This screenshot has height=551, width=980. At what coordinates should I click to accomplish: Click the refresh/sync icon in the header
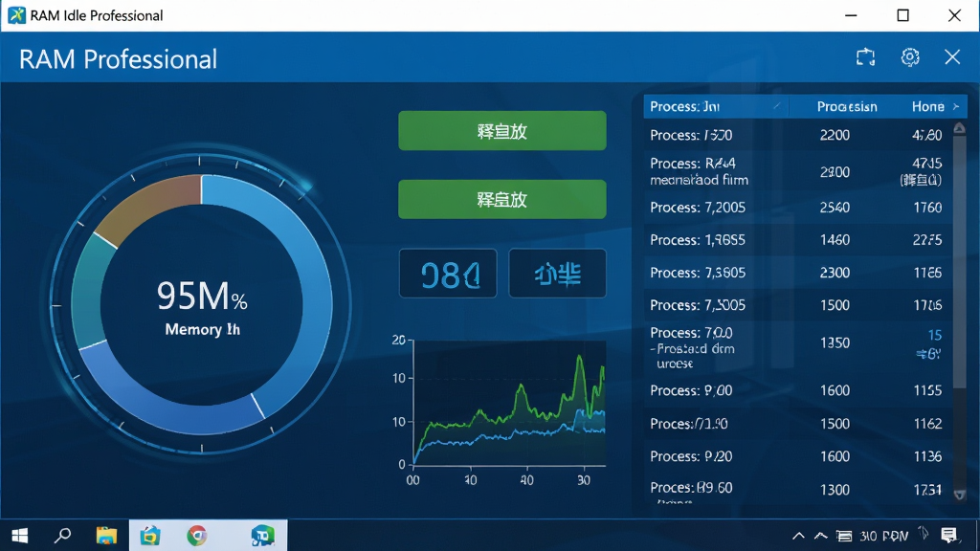pos(865,57)
